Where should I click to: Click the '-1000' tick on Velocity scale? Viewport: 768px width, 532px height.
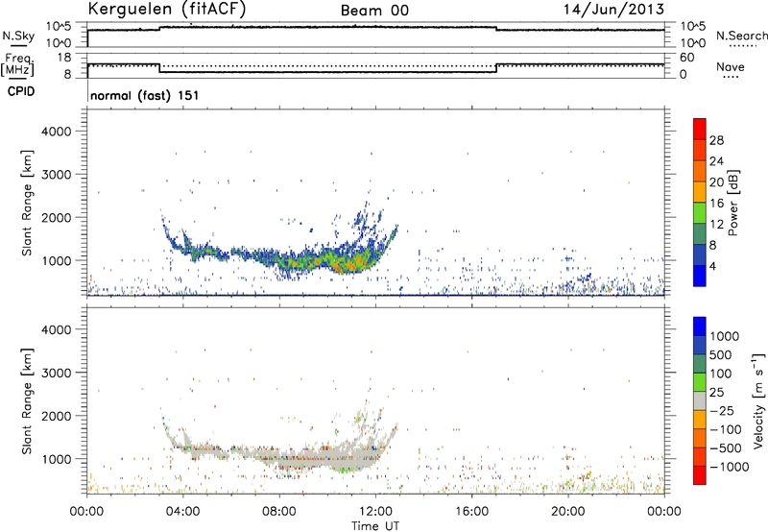(x=729, y=467)
